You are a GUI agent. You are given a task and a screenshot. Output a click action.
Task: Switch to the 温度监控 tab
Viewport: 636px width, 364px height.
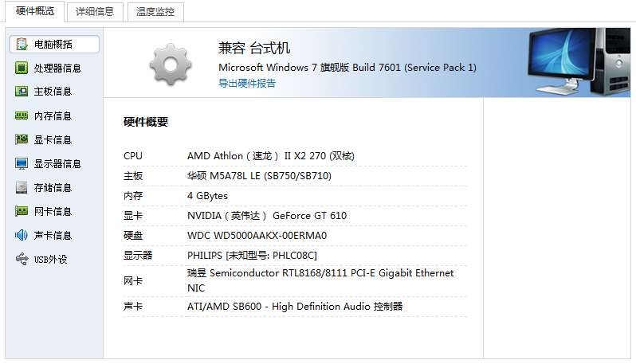click(155, 12)
